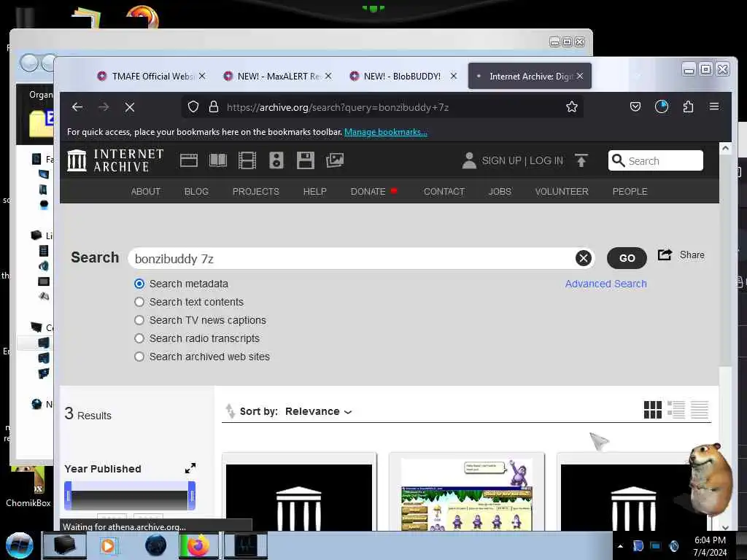
Task: Click the taskbar clock showing 6:04 PM
Action: [710, 546]
